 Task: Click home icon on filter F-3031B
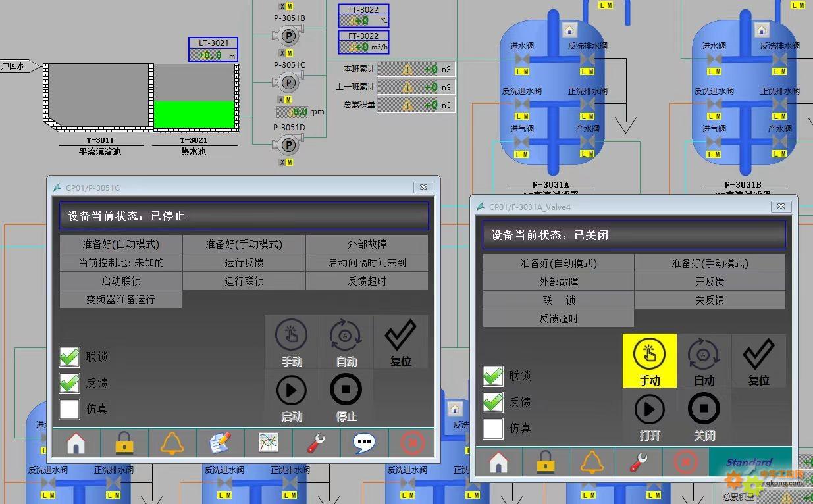click(762, 30)
